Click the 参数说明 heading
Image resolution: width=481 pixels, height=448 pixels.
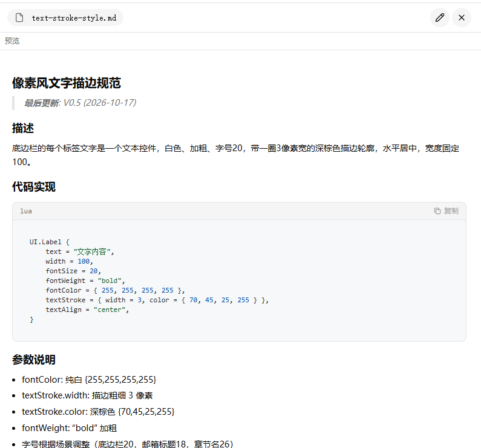click(x=34, y=360)
